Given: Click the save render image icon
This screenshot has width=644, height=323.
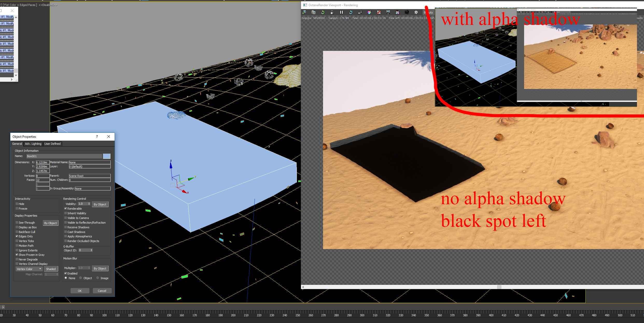Looking at the screenshot, I should click(304, 12).
